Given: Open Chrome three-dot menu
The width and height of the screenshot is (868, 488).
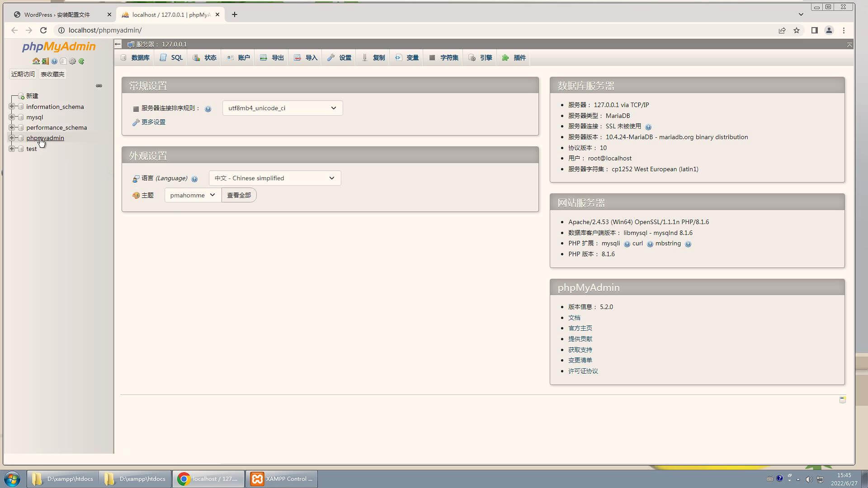Looking at the screenshot, I should point(844,30).
